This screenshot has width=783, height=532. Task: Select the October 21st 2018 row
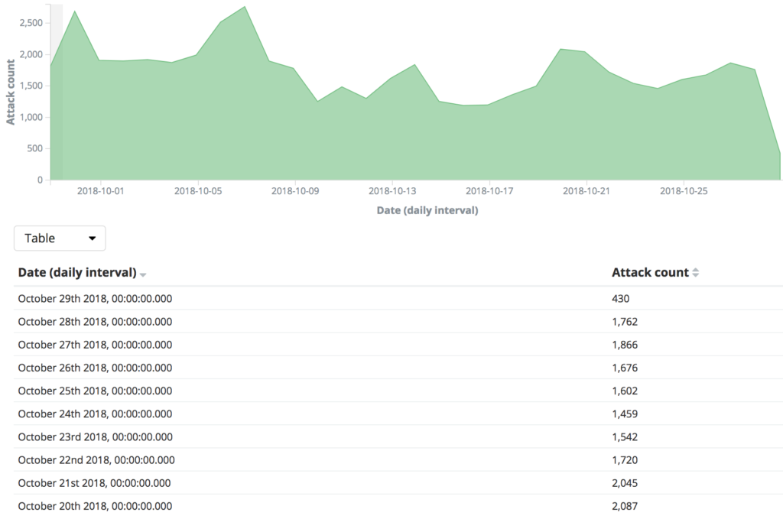pyautogui.click(x=398, y=482)
